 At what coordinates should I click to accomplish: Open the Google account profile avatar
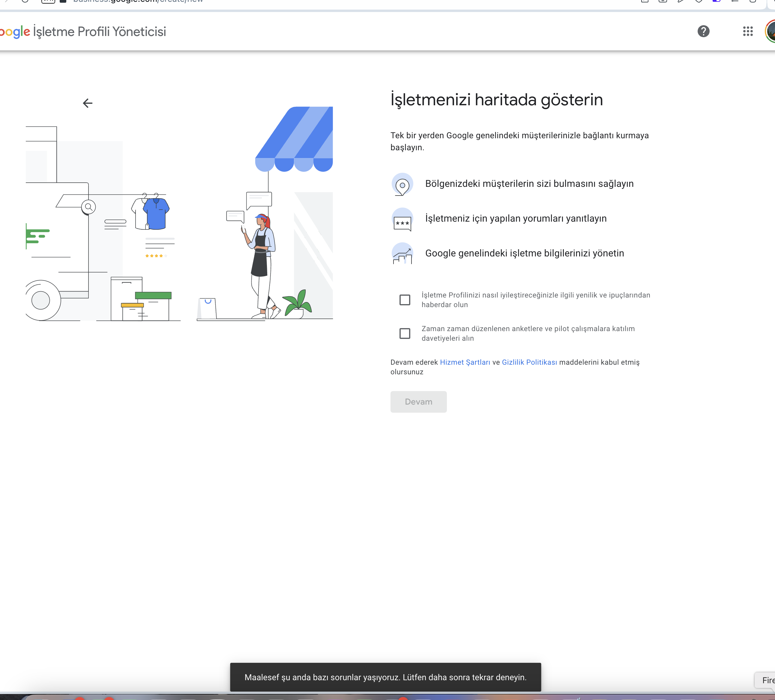pos(770,31)
